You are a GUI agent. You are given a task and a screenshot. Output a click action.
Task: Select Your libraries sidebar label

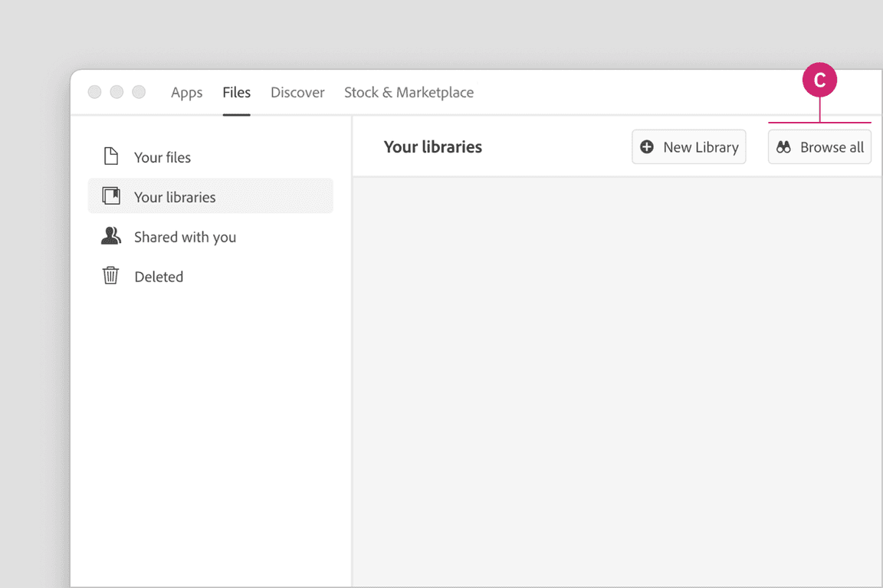[x=175, y=197]
